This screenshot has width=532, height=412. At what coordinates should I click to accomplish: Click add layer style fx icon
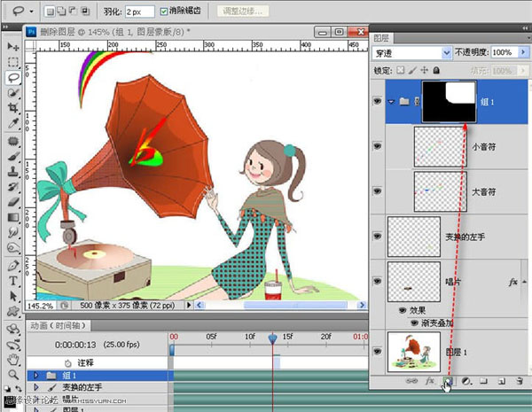point(430,381)
